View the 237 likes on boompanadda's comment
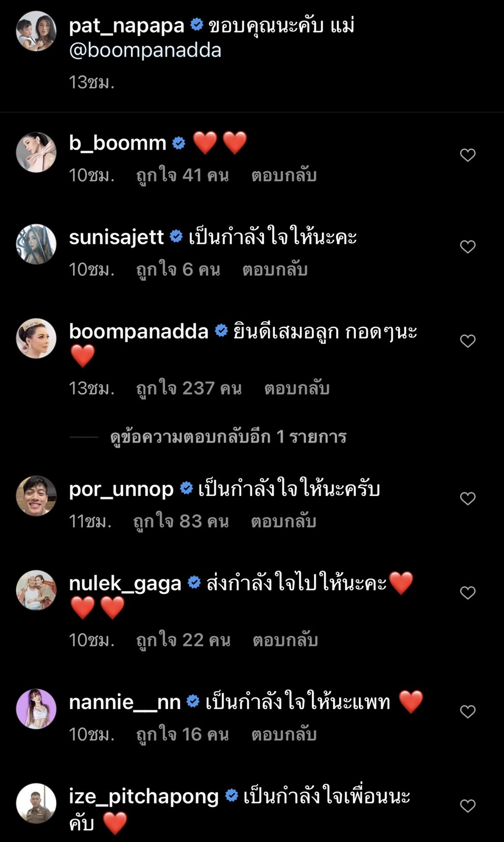 (189, 388)
